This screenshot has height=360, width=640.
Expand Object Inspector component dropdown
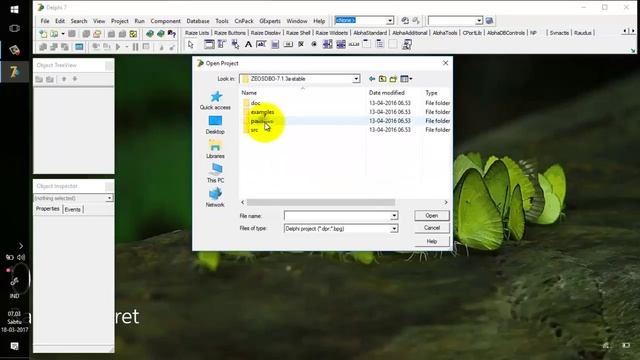coord(109,198)
